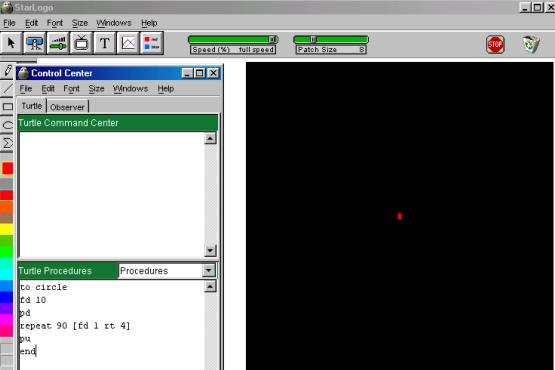Click the TV monitor toolbar icon
This screenshot has width=555, height=370.
(x=81, y=43)
